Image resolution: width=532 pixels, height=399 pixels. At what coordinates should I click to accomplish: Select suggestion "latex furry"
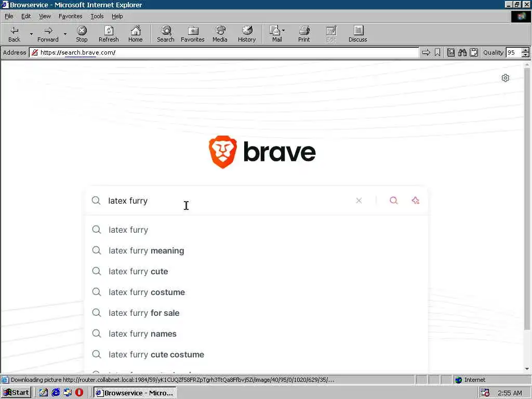point(257,230)
